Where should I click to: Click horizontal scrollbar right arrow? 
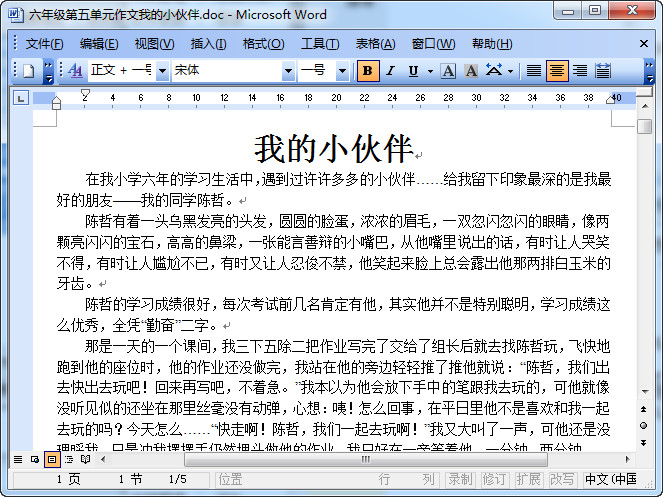627,459
